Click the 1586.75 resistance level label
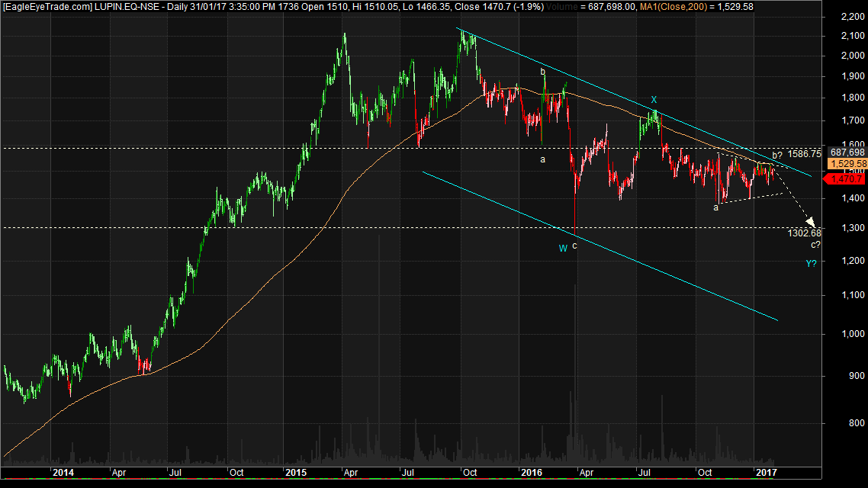868x488 pixels. (804, 152)
